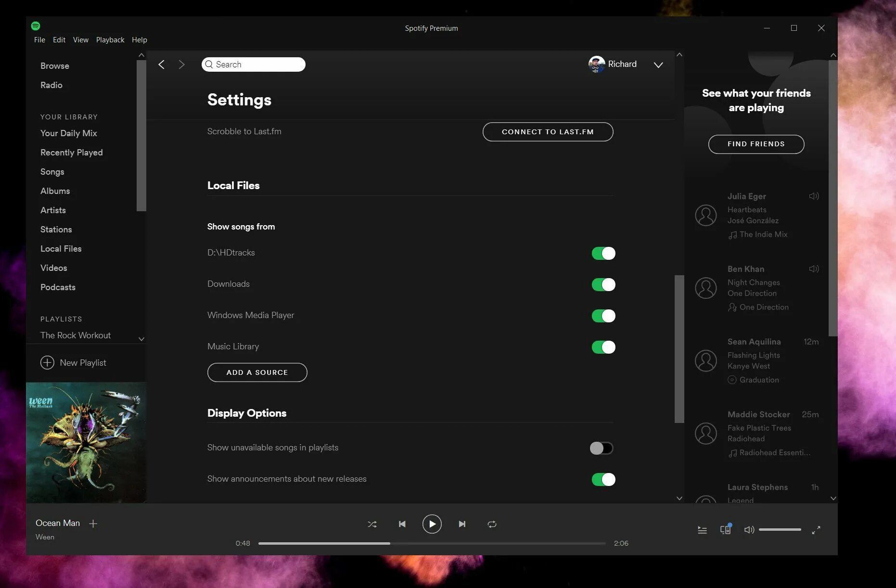Open the Help menu
The height and width of the screenshot is (588, 896).
click(140, 40)
